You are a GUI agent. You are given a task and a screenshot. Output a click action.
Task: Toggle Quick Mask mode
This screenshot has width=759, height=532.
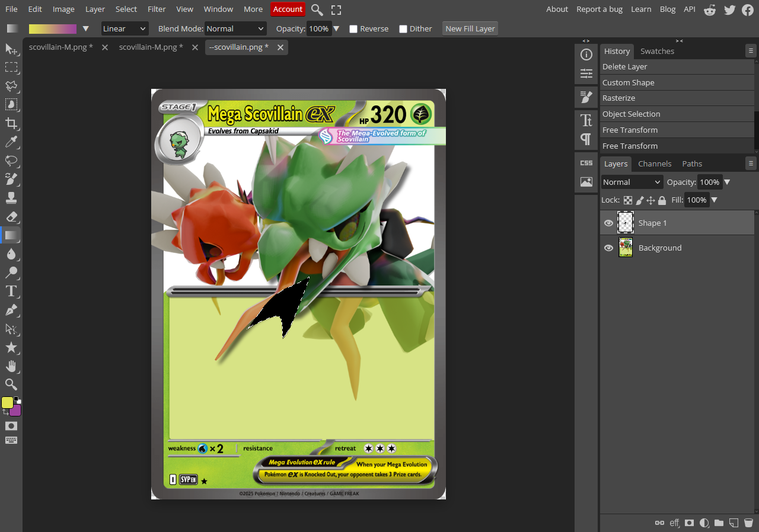(x=11, y=426)
